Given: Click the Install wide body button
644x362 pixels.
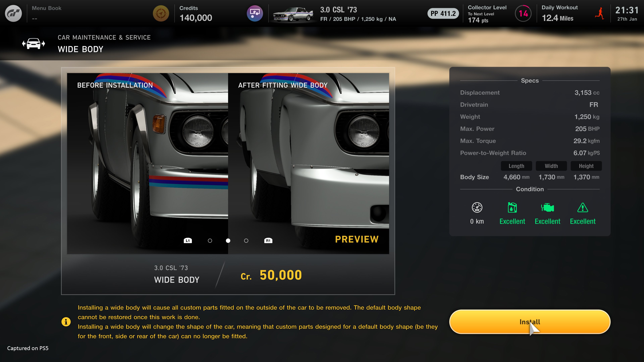Looking at the screenshot, I should (529, 322).
